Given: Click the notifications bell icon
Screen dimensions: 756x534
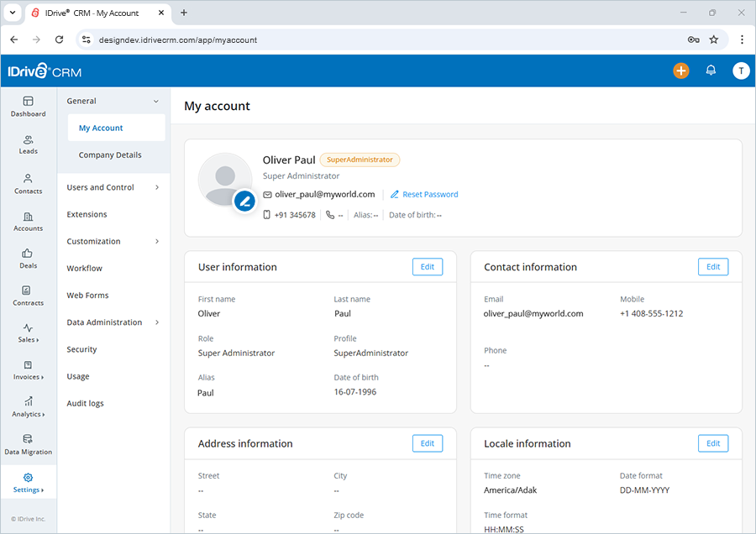Looking at the screenshot, I should tap(711, 71).
